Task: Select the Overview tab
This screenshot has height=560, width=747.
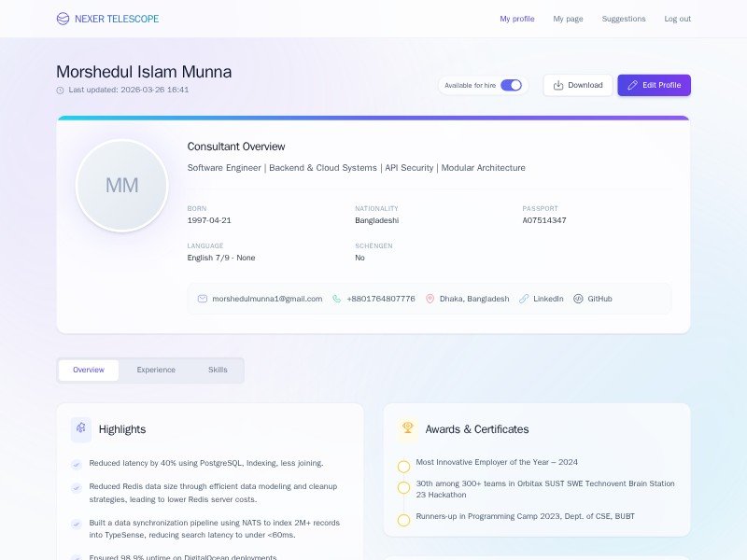Action: point(89,371)
